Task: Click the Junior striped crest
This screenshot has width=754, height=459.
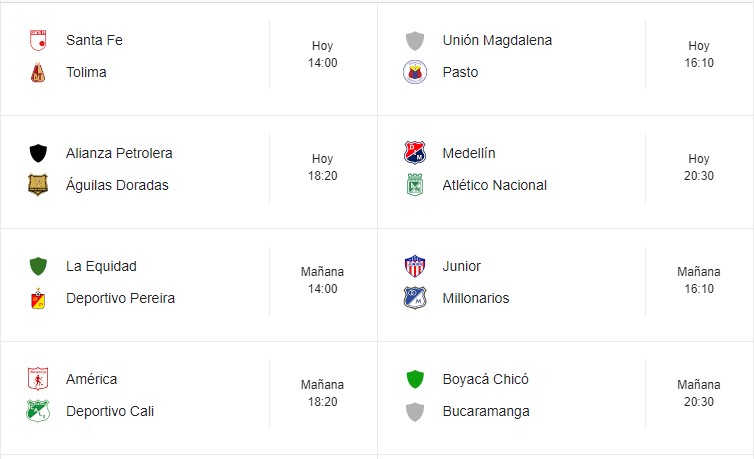Action: click(x=415, y=266)
